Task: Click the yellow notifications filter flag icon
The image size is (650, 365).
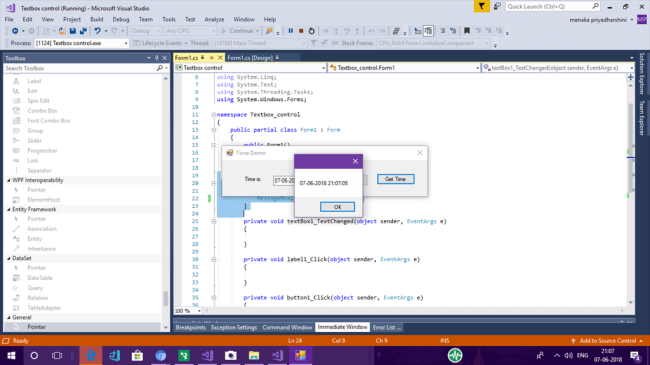Action: tap(481, 6)
